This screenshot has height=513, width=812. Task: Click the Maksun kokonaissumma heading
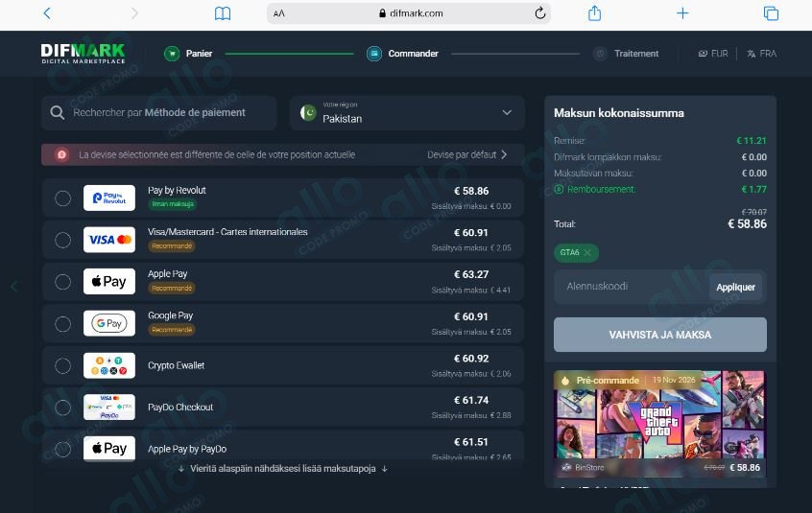pyautogui.click(x=619, y=113)
